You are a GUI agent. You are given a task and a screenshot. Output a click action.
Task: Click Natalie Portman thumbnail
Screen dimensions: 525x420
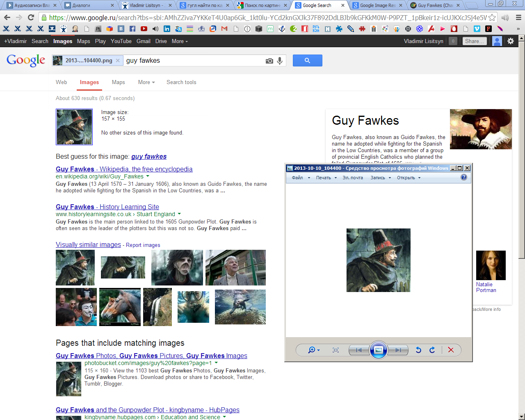click(491, 265)
